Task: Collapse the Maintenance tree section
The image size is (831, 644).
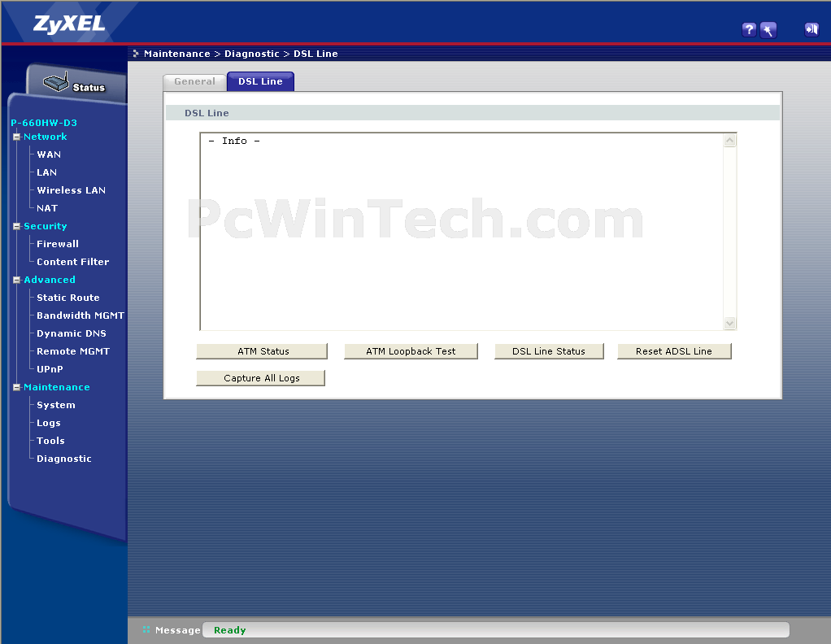Action: 16,388
